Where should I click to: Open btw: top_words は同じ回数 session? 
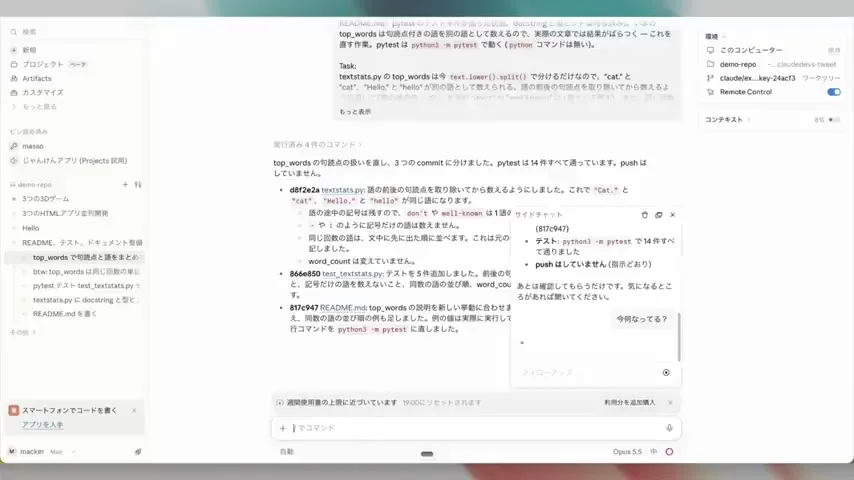(x=86, y=271)
